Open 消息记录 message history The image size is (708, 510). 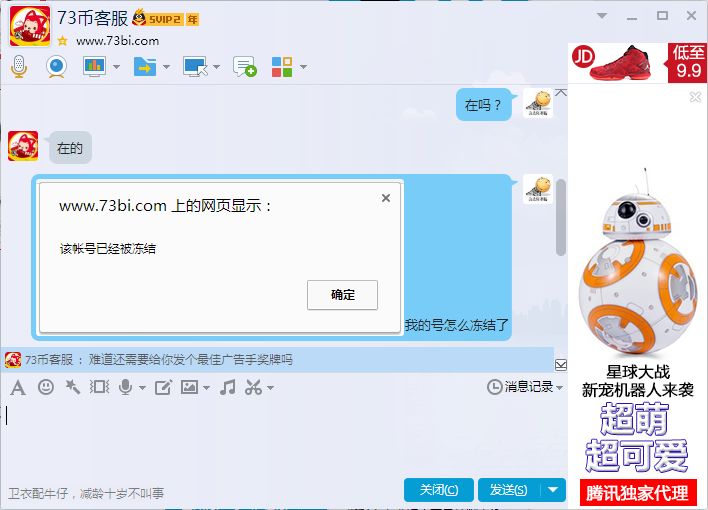pyautogui.click(x=520, y=387)
